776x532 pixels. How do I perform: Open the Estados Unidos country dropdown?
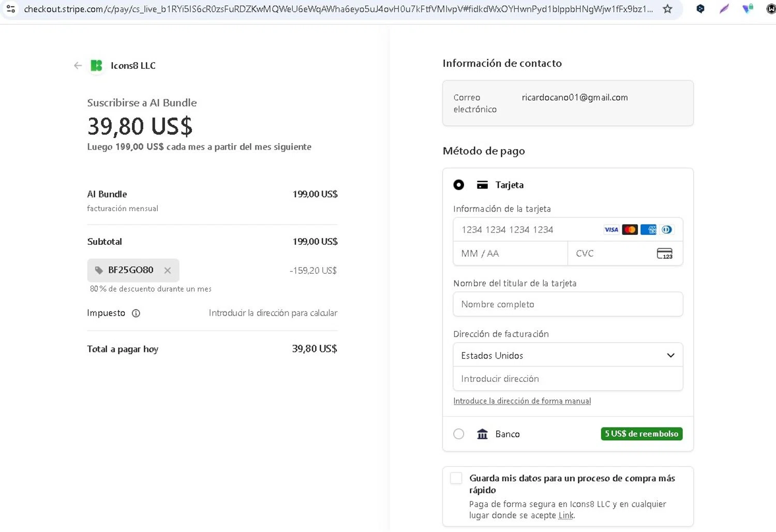click(568, 356)
